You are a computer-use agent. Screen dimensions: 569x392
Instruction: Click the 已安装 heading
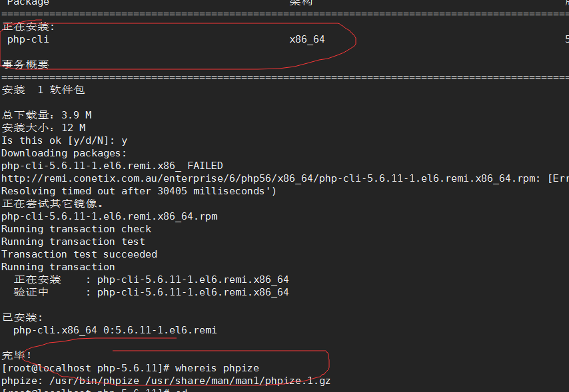[x=23, y=317]
